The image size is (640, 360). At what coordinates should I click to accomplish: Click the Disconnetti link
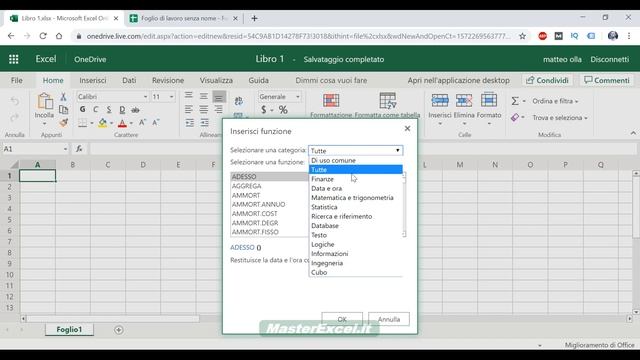click(609, 59)
